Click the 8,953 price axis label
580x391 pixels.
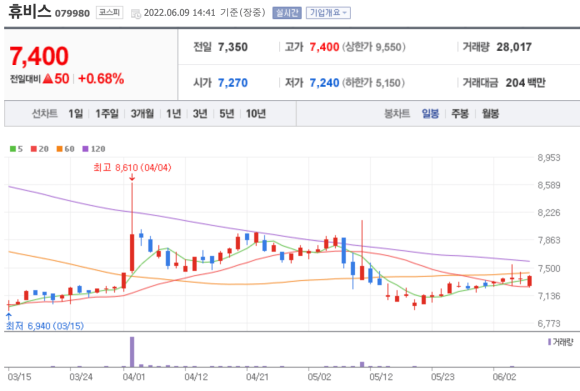(x=549, y=158)
